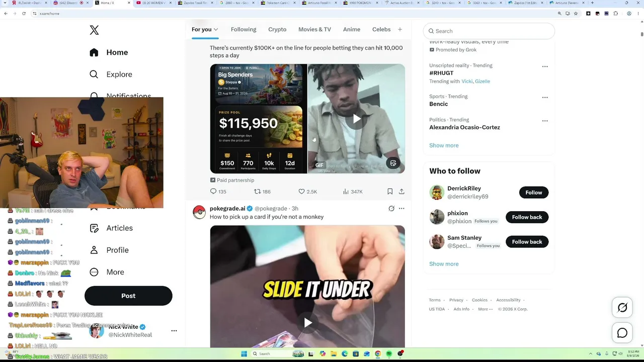644x362 pixels.
Task: Switch to the Movies & TV tab
Action: (314, 29)
